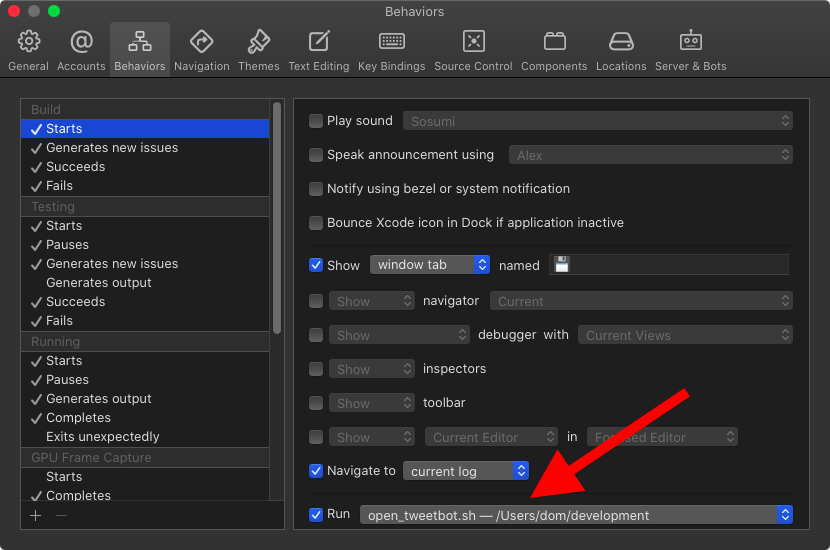Open the open_tweetbot.sh script dropdown
830x550 pixels.
coord(576,515)
